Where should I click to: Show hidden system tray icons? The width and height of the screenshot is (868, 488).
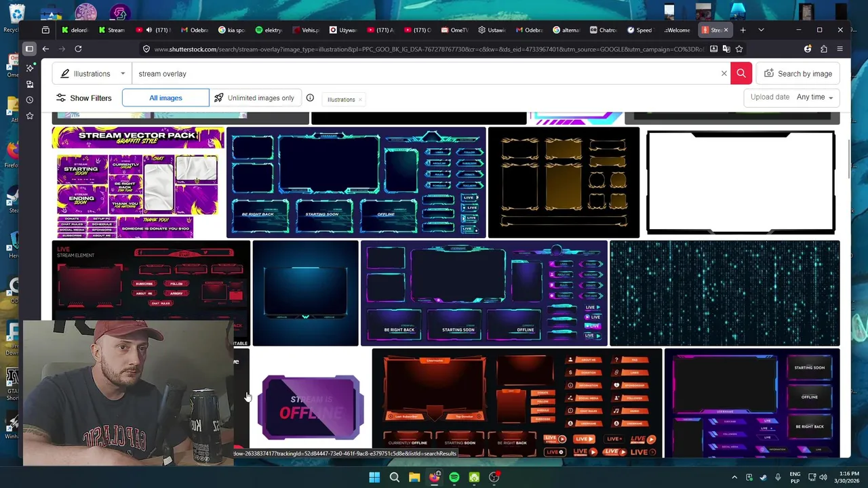tap(734, 477)
